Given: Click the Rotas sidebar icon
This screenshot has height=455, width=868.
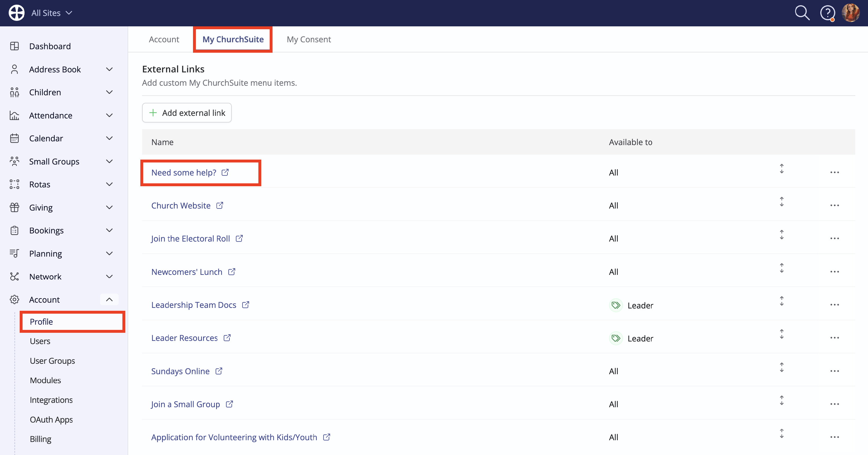Looking at the screenshot, I should tap(14, 184).
